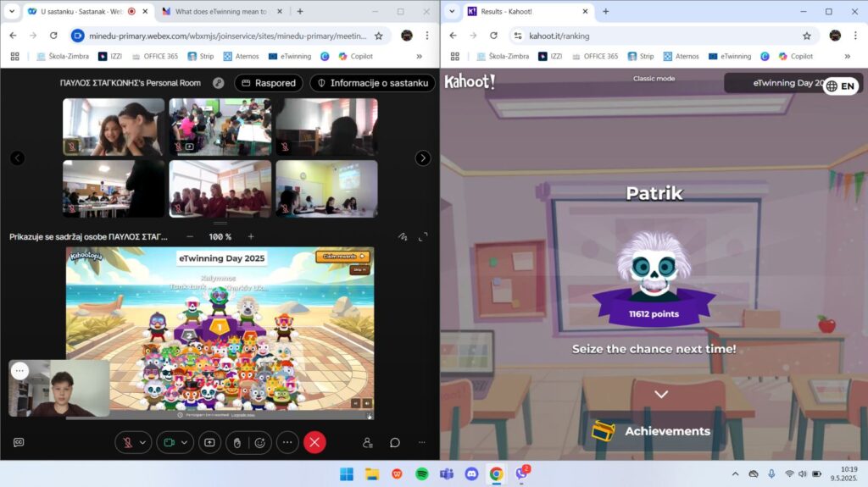Open the Raspored layout button
Image resolution: width=868 pixels, height=487 pixels.
269,83
